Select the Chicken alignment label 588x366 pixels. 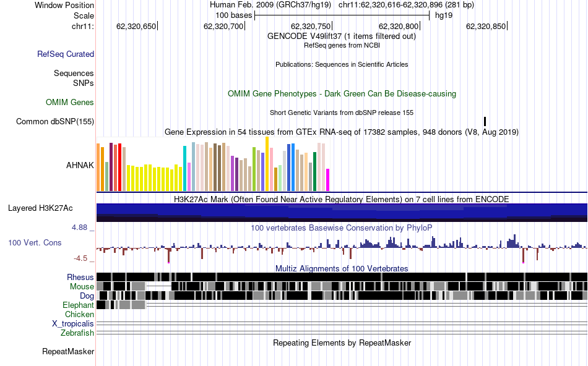click(79, 314)
